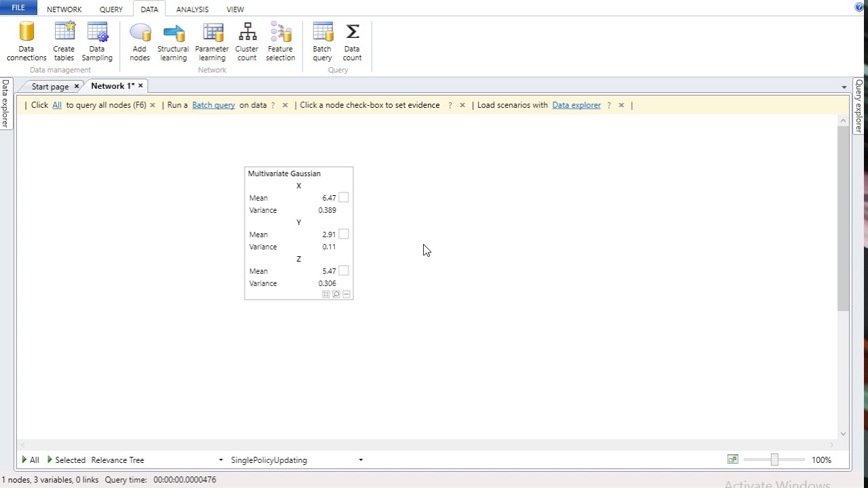Switch to the VIEW ribbon tab
Screen dimensions: 868x488
[x=235, y=9]
